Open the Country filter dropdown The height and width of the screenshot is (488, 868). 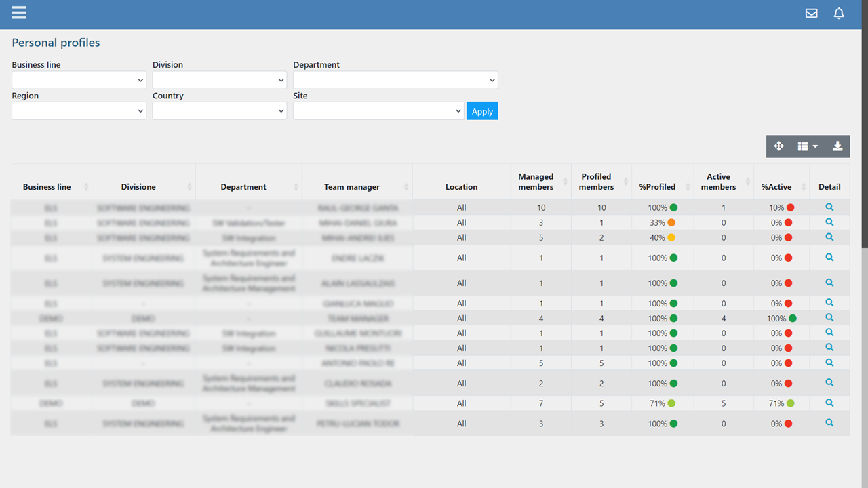219,110
